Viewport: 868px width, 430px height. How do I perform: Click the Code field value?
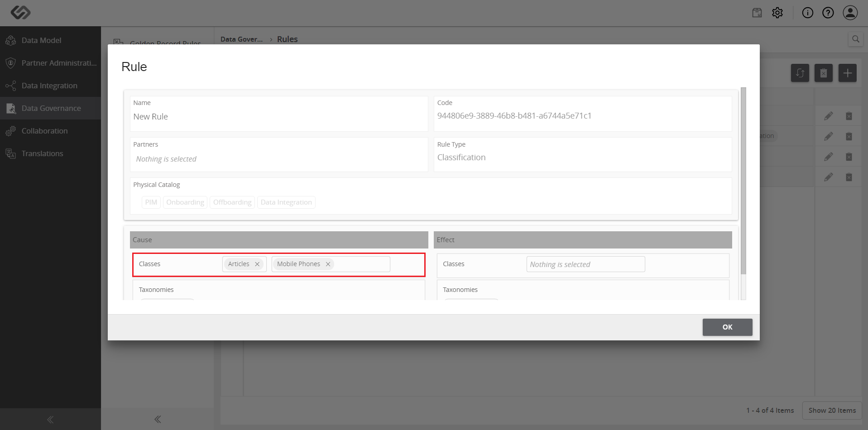pos(514,116)
